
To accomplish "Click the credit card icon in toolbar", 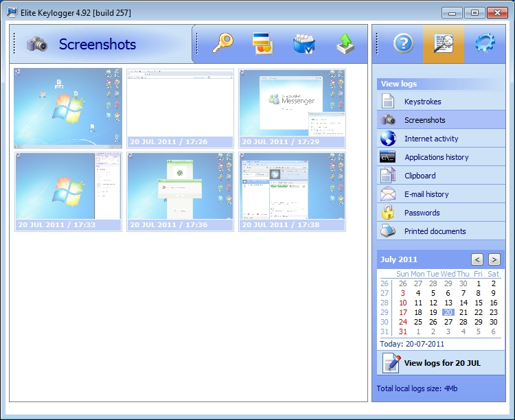I will click(x=262, y=43).
